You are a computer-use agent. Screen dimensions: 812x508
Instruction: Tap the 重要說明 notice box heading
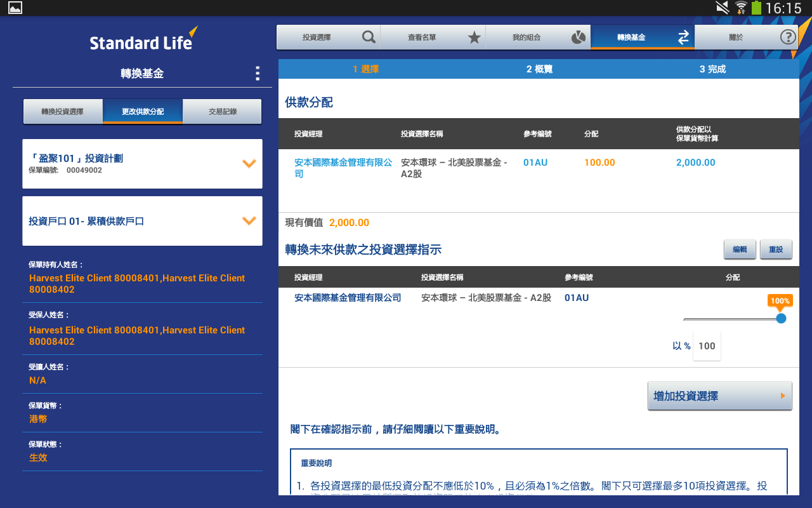pos(316,464)
